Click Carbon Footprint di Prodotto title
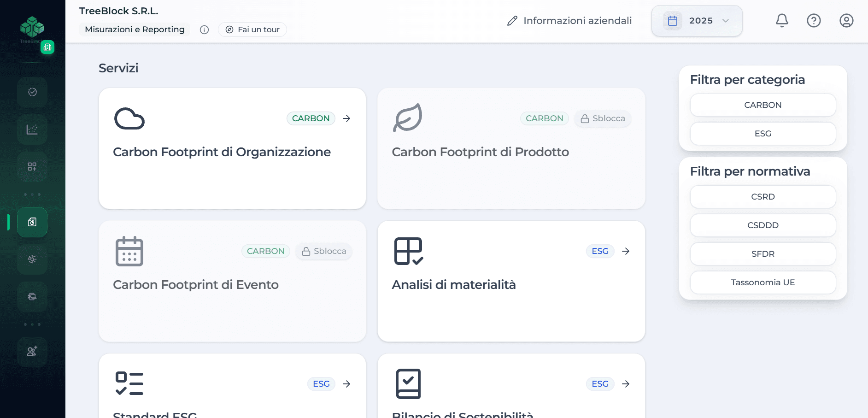The width and height of the screenshot is (868, 418). [x=481, y=152]
